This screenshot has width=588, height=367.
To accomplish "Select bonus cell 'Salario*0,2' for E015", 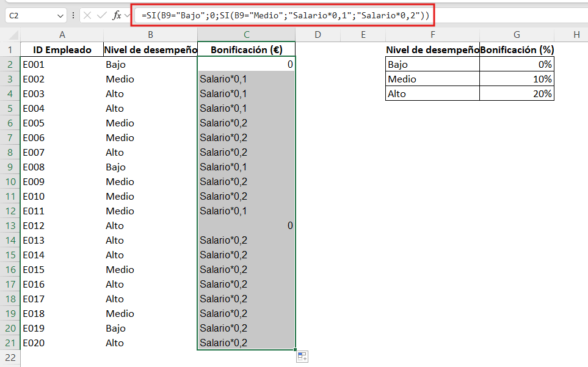I will click(x=247, y=269).
